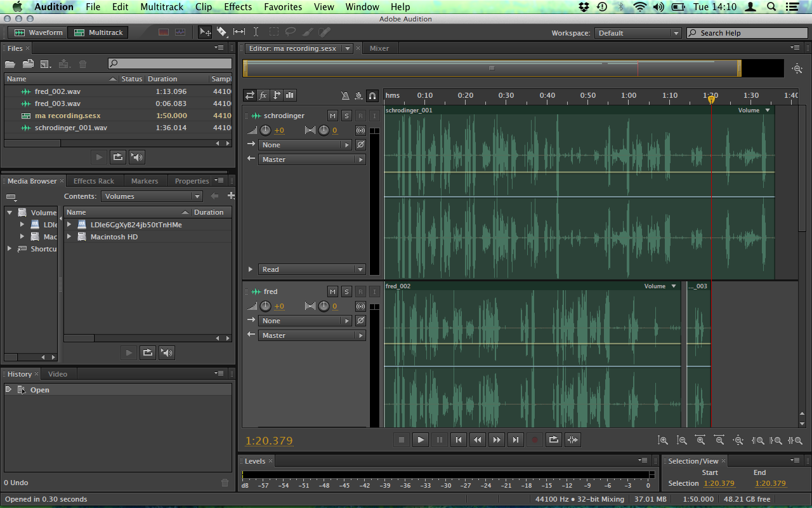Adjust the schrodinger track volume knob

point(265,130)
